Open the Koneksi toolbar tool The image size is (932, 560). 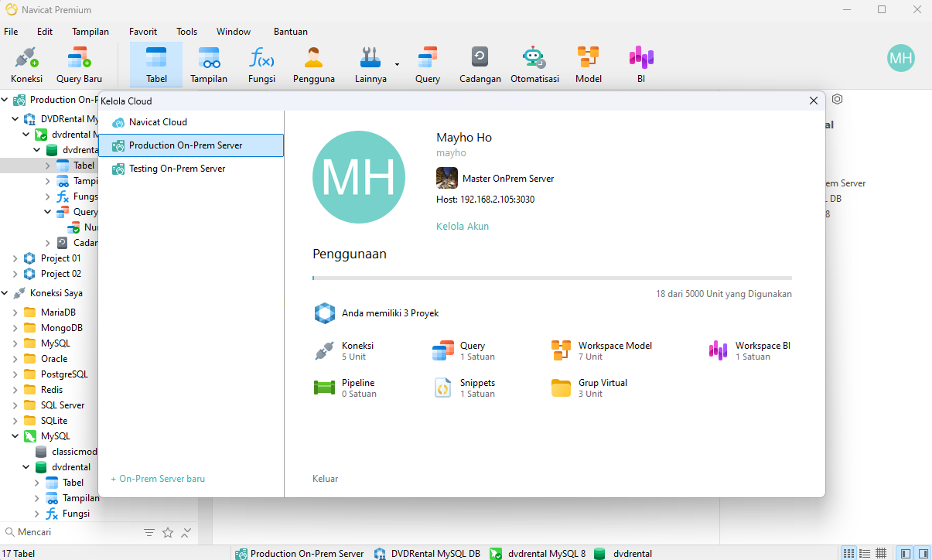coord(26,65)
